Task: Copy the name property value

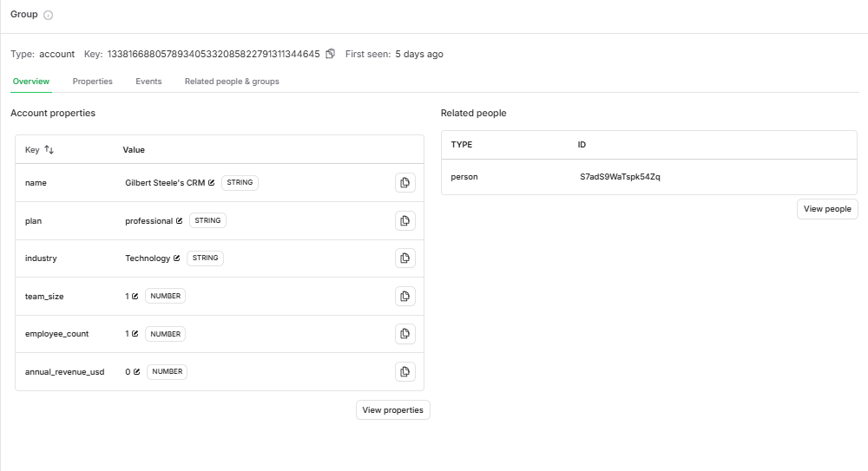Action: [x=404, y=183]
